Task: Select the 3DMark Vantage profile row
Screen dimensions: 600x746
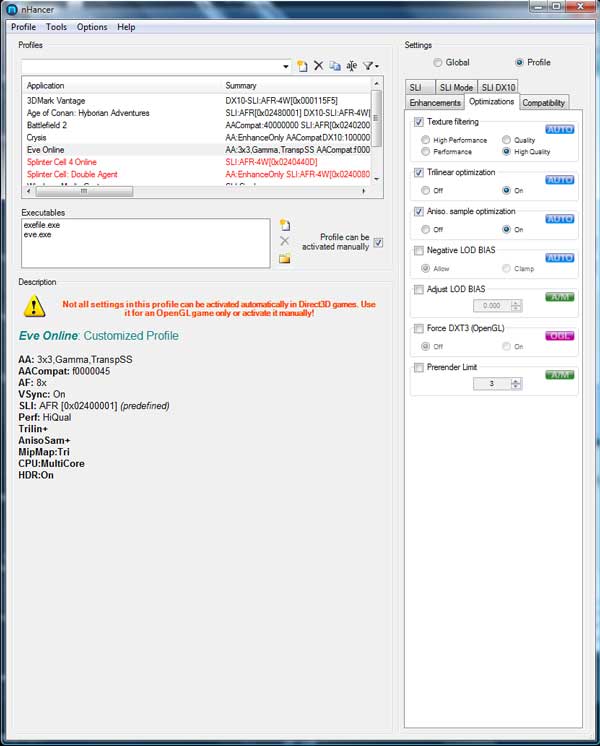Action: click(x=197, y=101)
